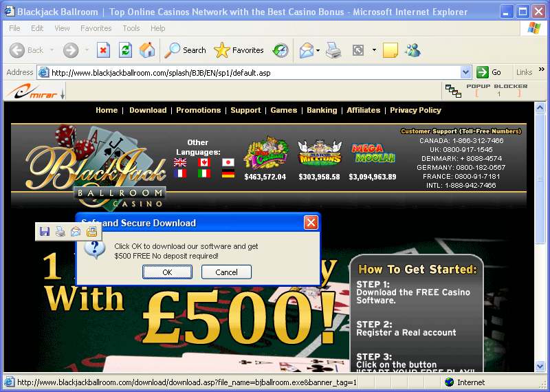Open My Pictures folder icon in image toolbar
This screenshot has height=392, width=550.
[91, 231]
